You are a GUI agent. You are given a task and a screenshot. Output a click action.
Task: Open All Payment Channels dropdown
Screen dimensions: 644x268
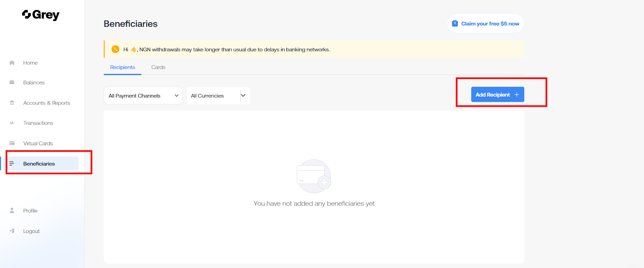(x=143, y=96)
